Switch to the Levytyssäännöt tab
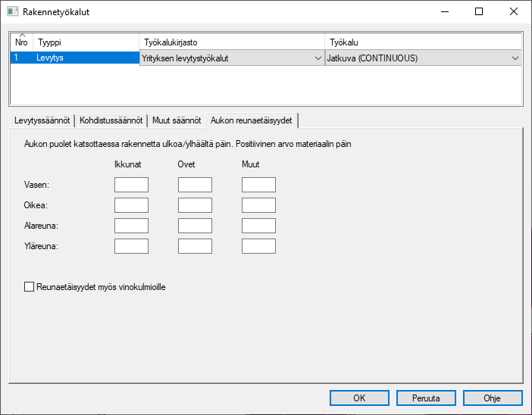 [x=42, y=120]
